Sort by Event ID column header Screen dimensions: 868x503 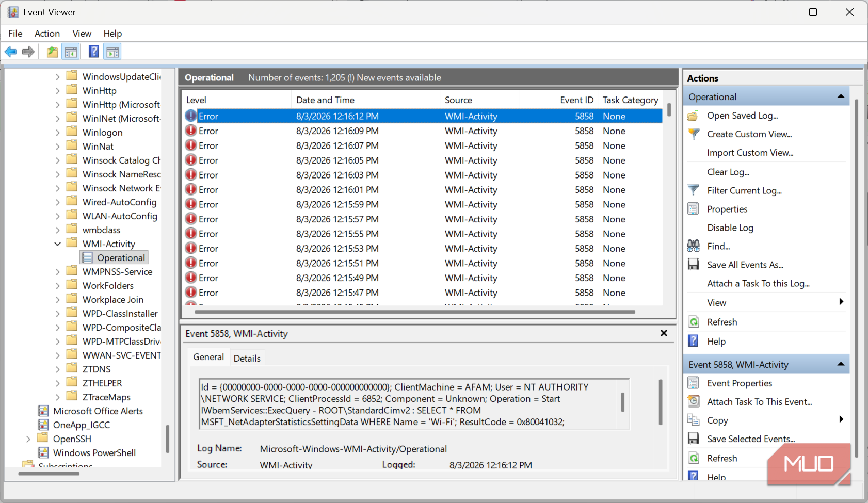pos(558,100)
